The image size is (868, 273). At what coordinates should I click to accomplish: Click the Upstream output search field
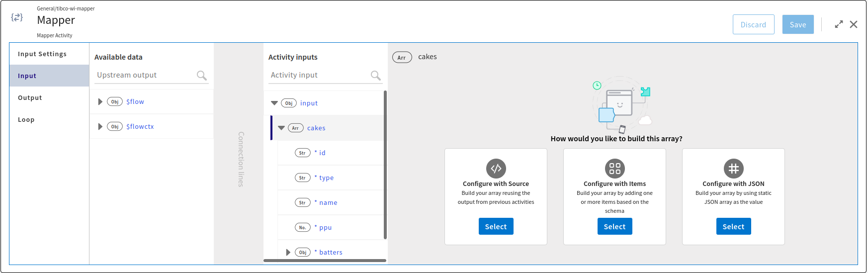[144, 75]
